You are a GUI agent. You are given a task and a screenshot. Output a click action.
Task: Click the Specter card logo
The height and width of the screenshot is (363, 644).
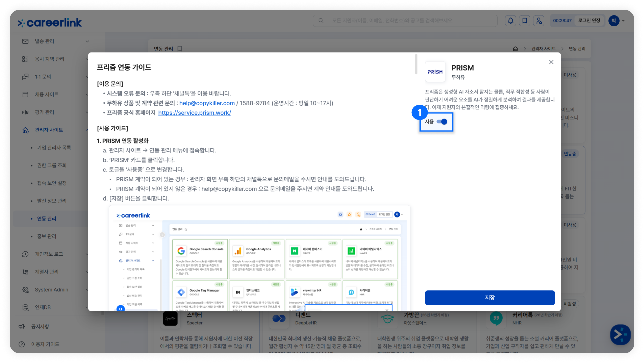(170, 318)
